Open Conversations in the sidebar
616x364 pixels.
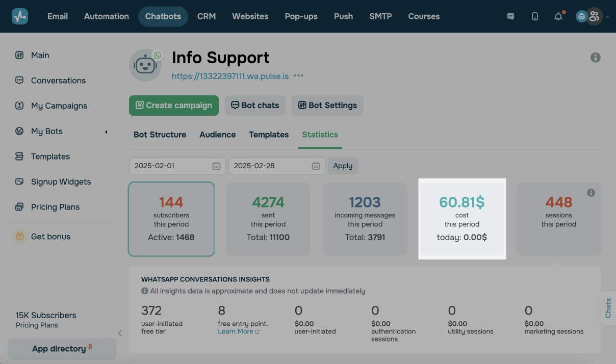coord(58,81)
